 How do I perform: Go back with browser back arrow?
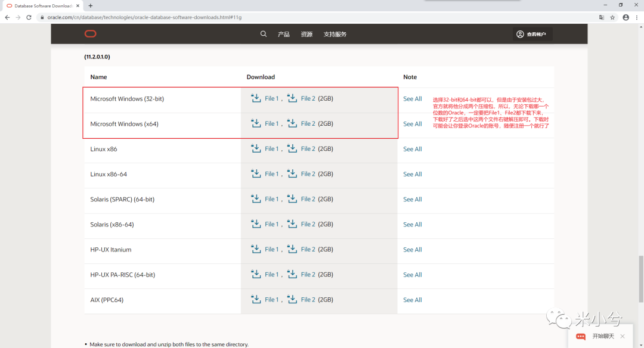point(7,17)
